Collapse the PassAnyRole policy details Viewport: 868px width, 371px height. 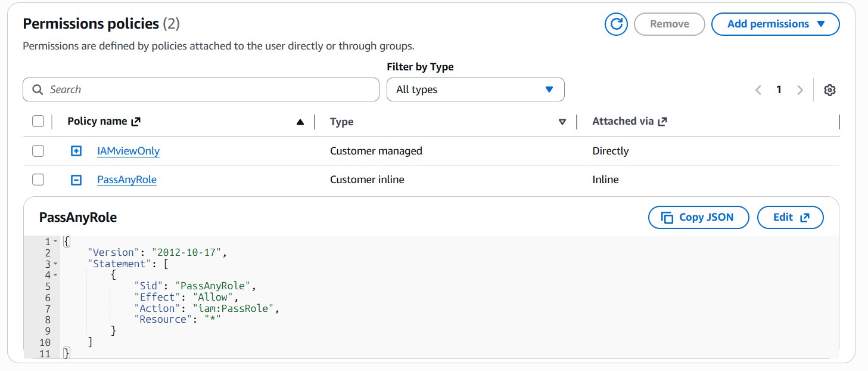[76, 180]
